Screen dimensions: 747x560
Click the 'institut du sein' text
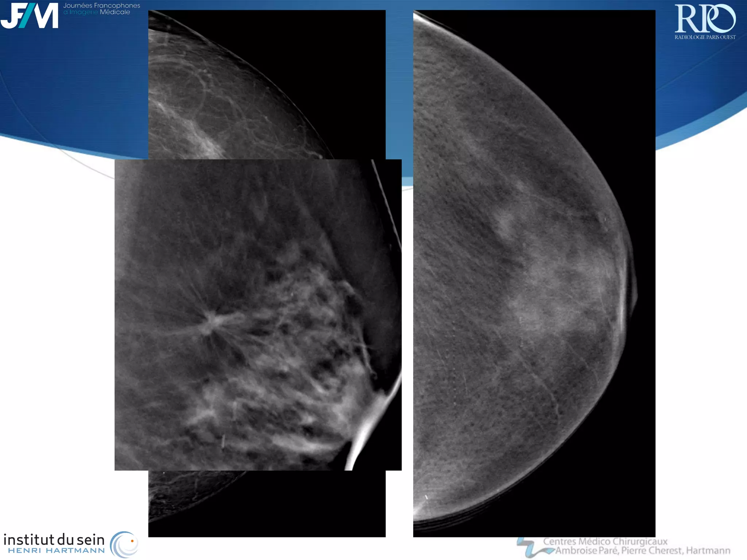[54, 540]
